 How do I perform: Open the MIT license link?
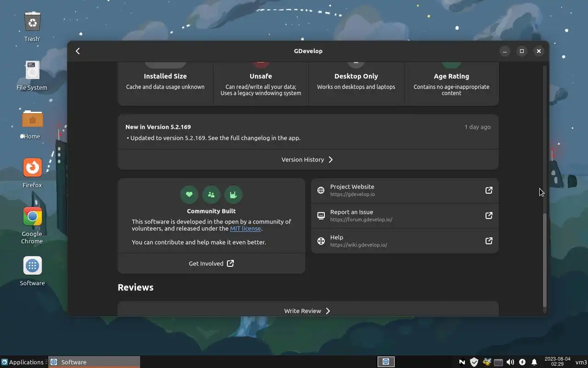[245, 229]
